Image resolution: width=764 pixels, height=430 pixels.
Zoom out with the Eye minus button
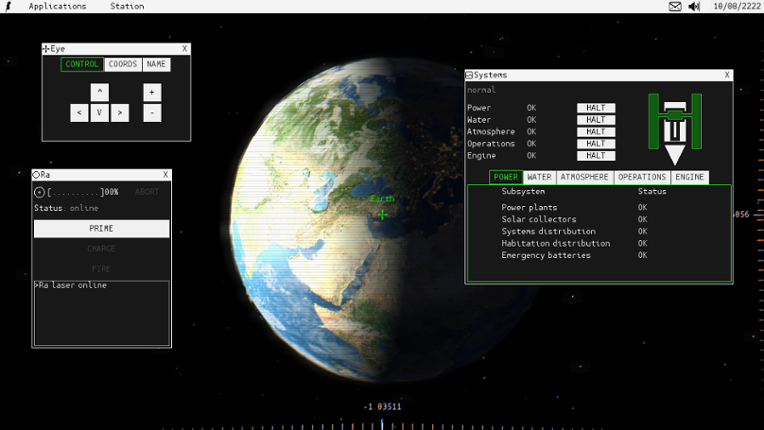(152, 113)
